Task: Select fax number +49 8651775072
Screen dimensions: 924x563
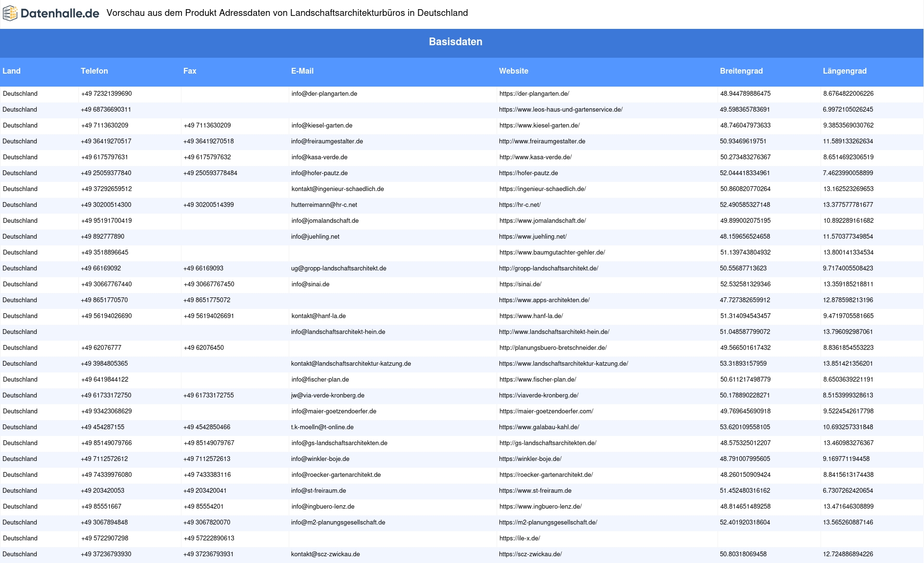Action: (207, 300)
